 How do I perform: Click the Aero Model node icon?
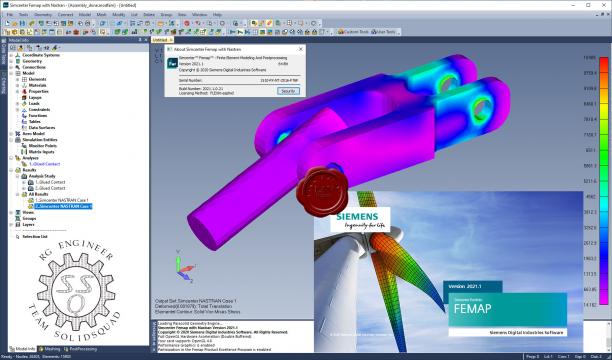click(18, 134)
